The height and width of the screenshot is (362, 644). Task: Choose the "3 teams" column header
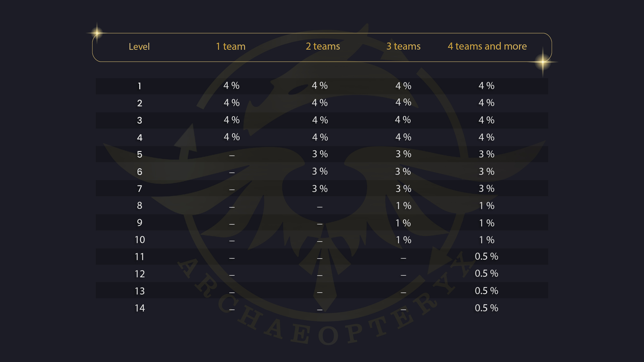click(403, 47)
